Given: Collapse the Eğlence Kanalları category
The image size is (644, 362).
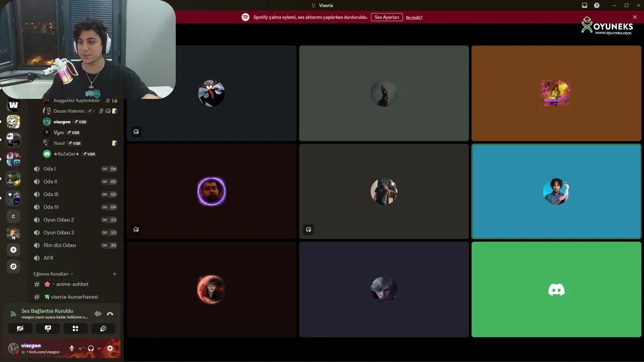Looking at the screenshot, I should coord(53,274).
